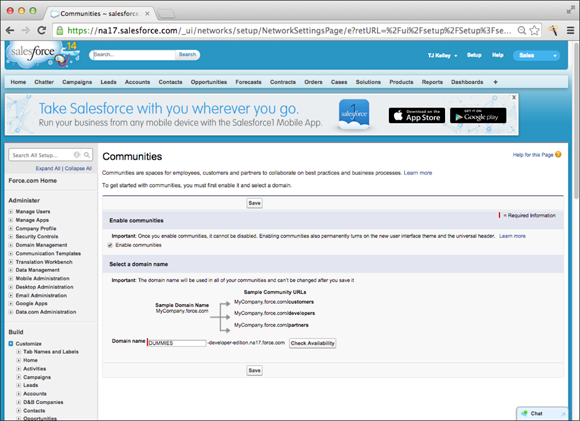Open the Chrome hamburger menu icon
This screenshot has width=580, height=421.
click(571, 31)
